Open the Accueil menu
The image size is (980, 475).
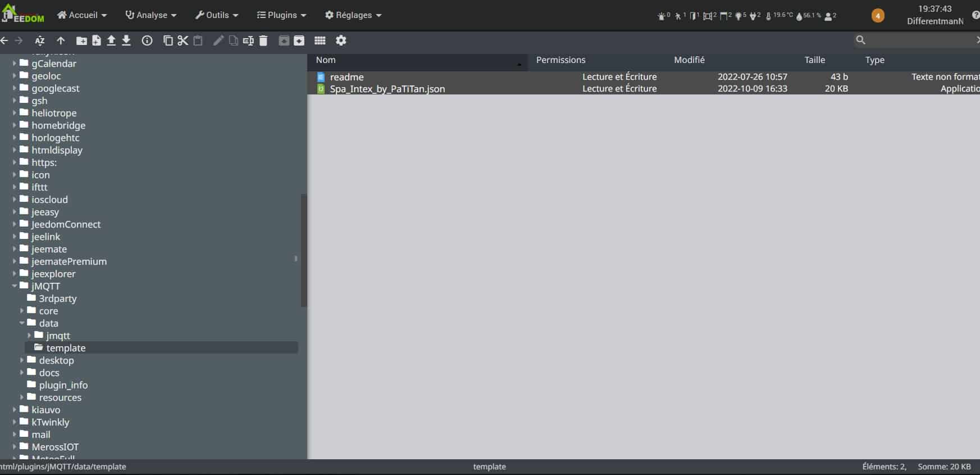tap(82, 15)
